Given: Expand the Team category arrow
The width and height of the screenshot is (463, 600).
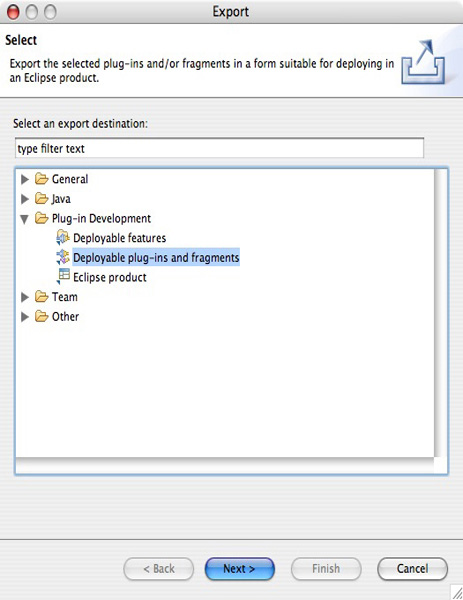Looking at the screenshot, I should [25, 297].
